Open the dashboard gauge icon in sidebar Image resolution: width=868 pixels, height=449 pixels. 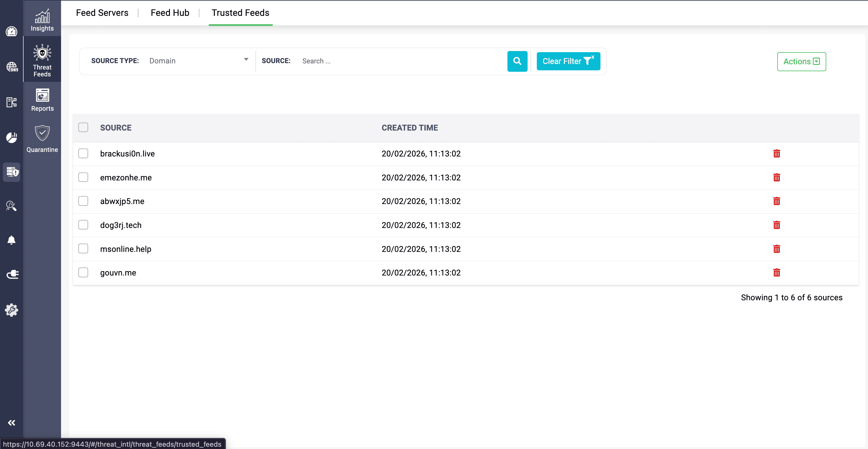click(x=12, y=31)
